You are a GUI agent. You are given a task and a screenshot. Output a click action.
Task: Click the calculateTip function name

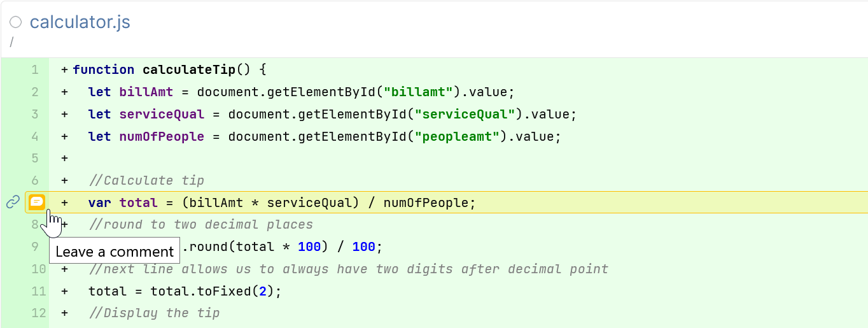[181, 69]
